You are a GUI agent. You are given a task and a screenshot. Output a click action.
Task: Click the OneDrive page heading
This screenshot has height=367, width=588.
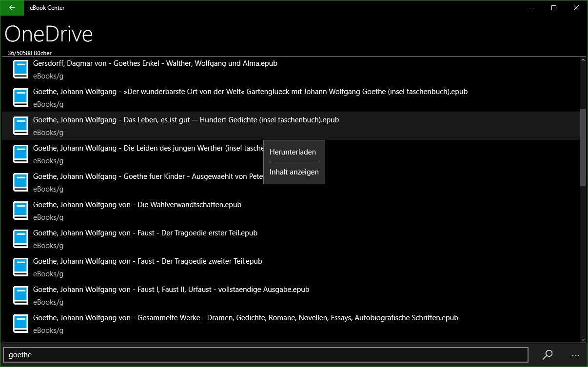pyautogui.click(x=49, y=34)
